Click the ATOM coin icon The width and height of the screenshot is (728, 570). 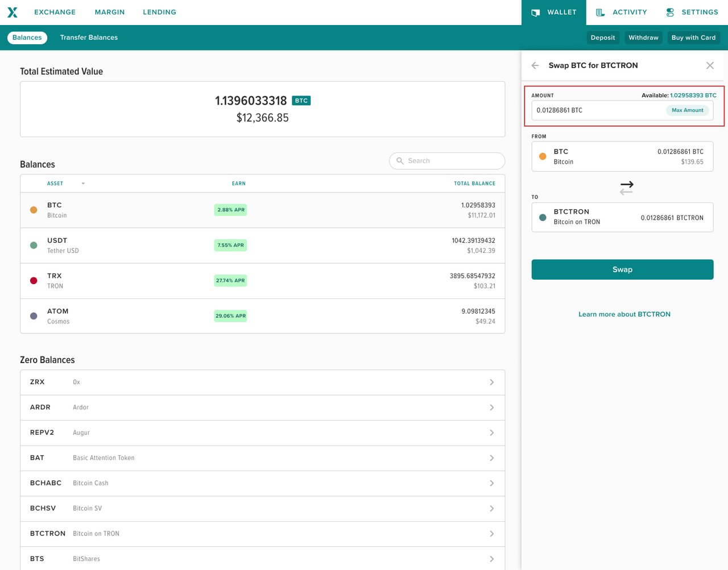(x=34, y=316)
